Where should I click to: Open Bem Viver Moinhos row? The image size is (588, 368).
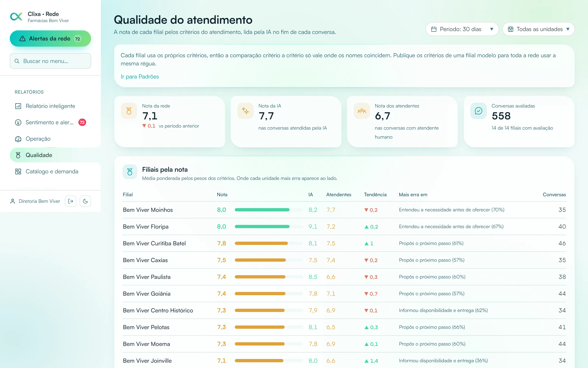click(x=344, y=210)
